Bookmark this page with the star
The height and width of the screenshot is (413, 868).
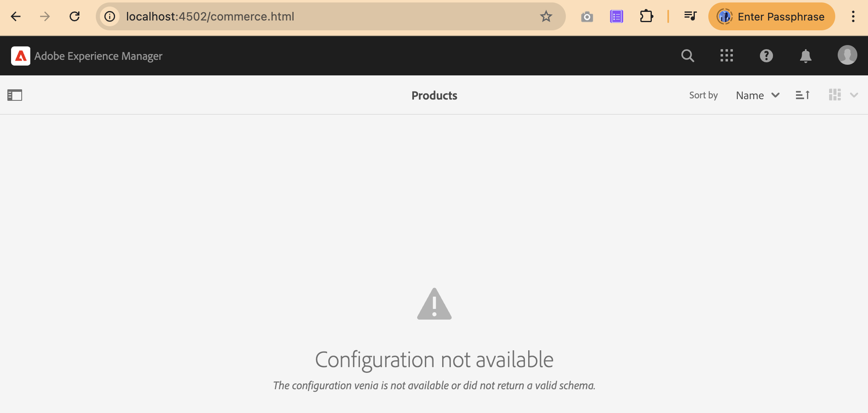(x=546, y=16)
